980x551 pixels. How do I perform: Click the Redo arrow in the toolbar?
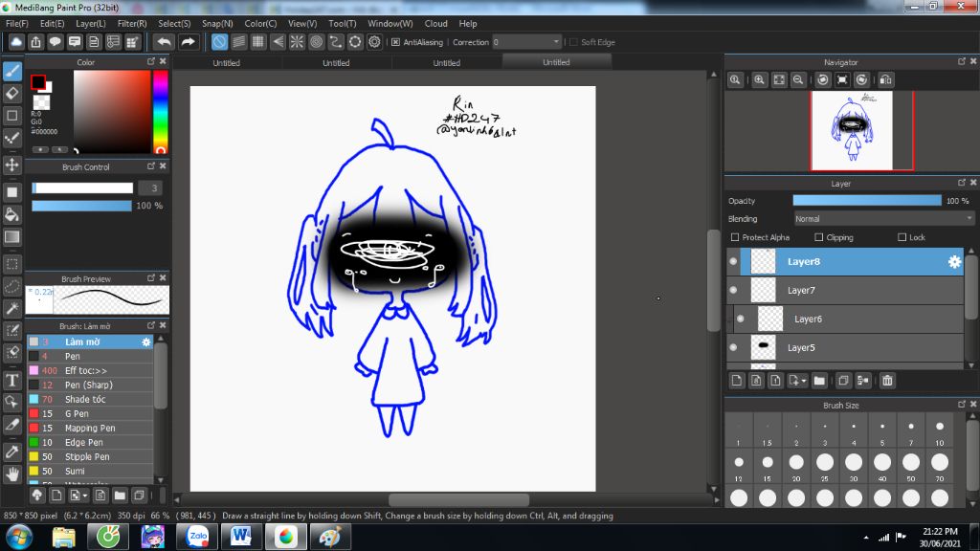click(188, 42)
